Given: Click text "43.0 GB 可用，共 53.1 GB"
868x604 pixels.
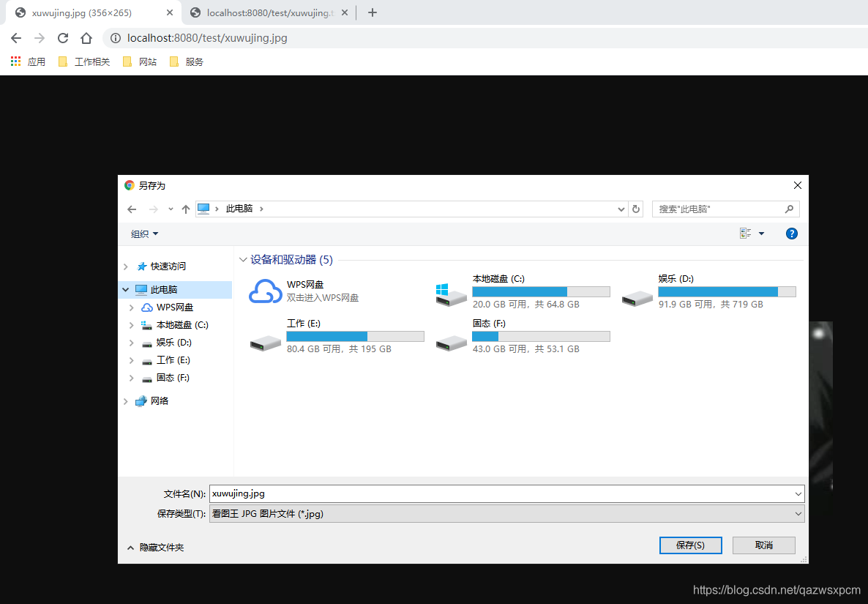Looking at the screenshot, I should (x=526, y=349).
